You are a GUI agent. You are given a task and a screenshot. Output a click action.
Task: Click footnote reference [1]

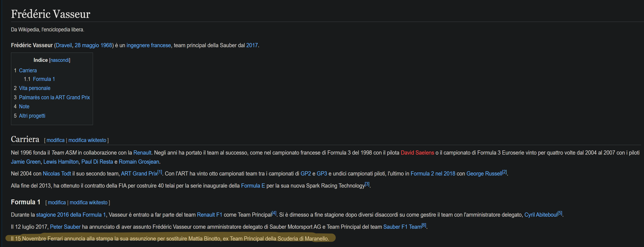(x=160, y=172)
